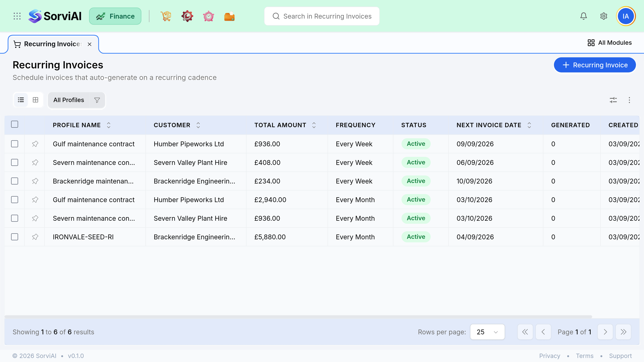Close the Recurring Invoices tab
The width and height of the screenshot is (644, 362).
point(90,44)
